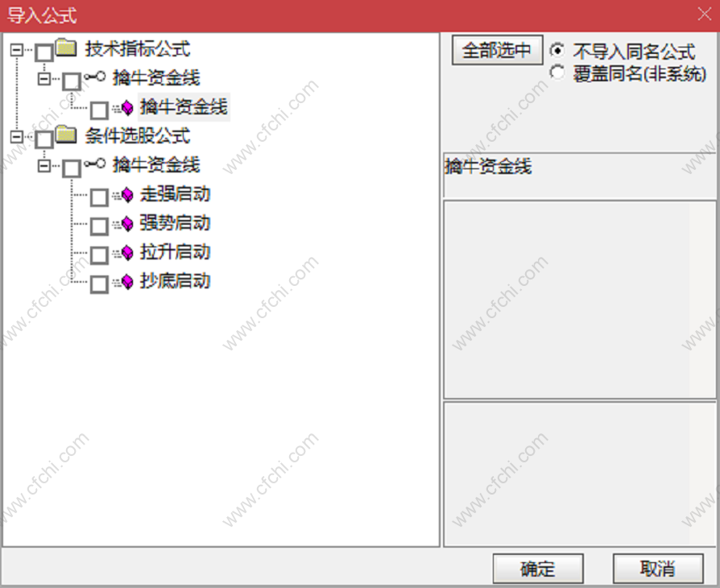Collapse the 擒牛资金线 group under 条件选股公式
The image size is (720, 588).
[x=44, y=165]
